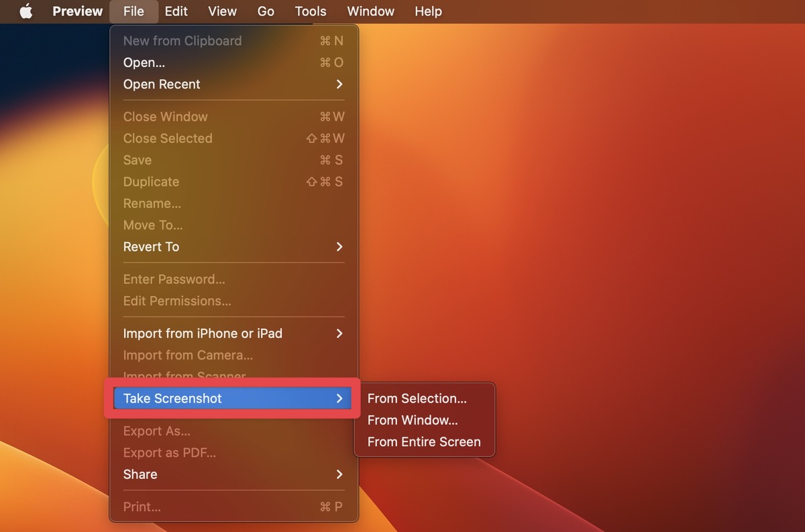The image size is (805, 532).
Task: Open the Tools menu
Action: pos(310,11)
